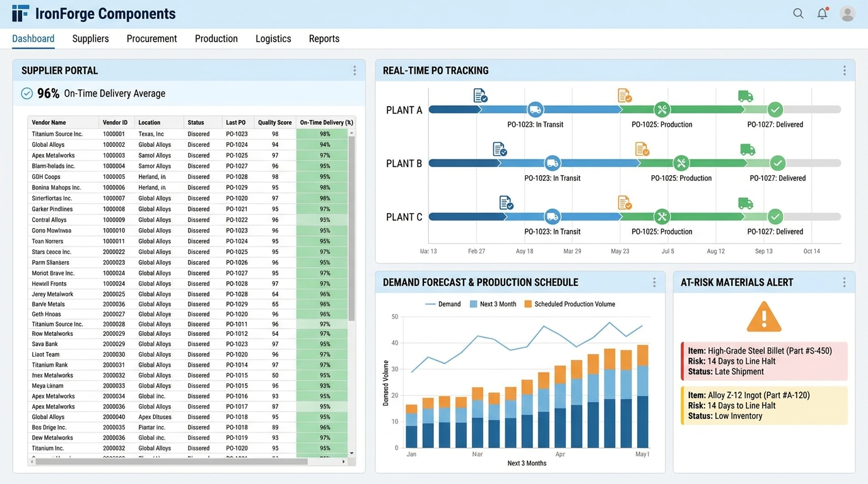Click the check-circle icon beside 96%
The height and width of the screenshot is (484, 868).
point(27,93)
